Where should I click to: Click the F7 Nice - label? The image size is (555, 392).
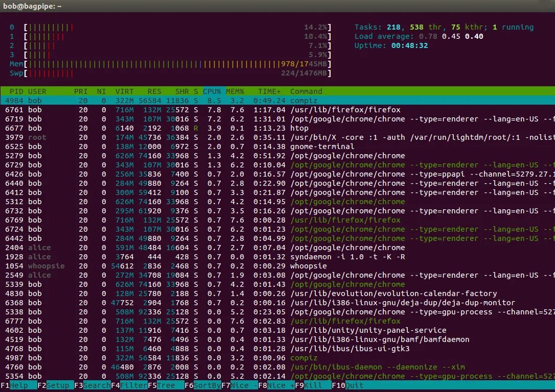tap(244, 385)
